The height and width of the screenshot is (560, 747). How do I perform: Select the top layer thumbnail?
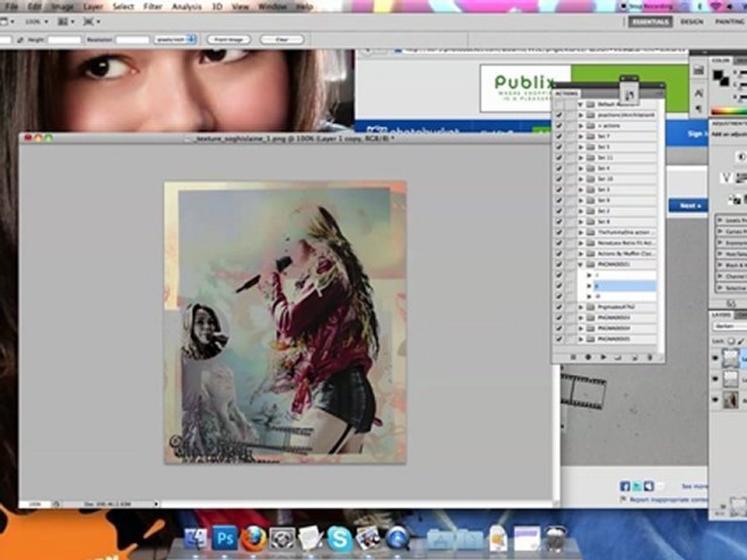[x=731, y=358]
